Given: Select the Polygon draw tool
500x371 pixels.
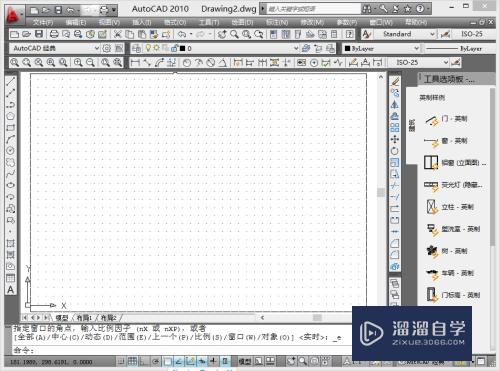Looking at the screenshot, I should (11, 116).
